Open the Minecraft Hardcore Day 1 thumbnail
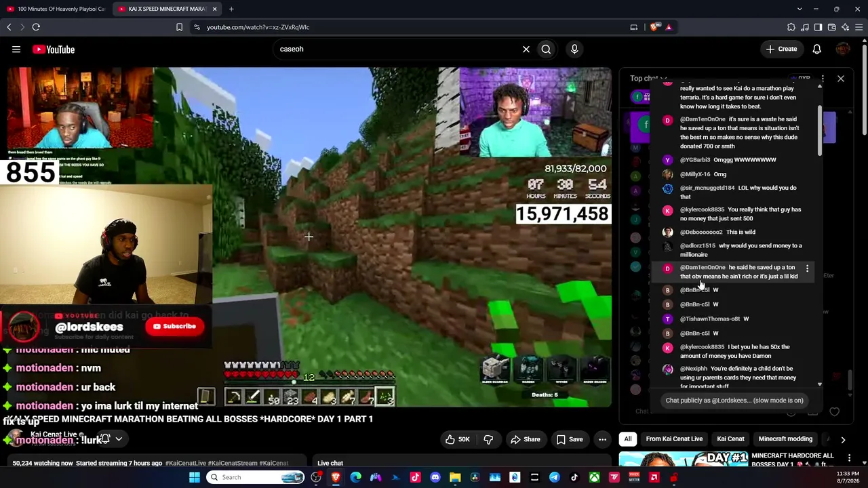 (x=683, y=460)
